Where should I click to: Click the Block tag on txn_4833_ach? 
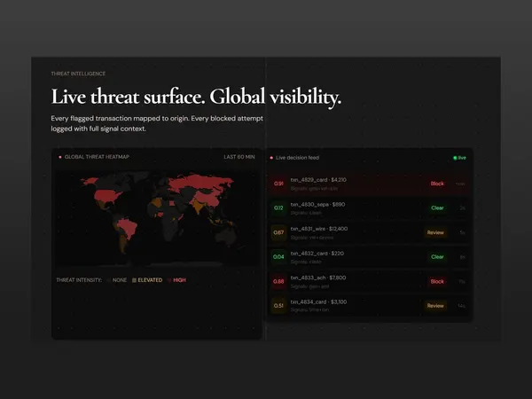pos(437,281)
